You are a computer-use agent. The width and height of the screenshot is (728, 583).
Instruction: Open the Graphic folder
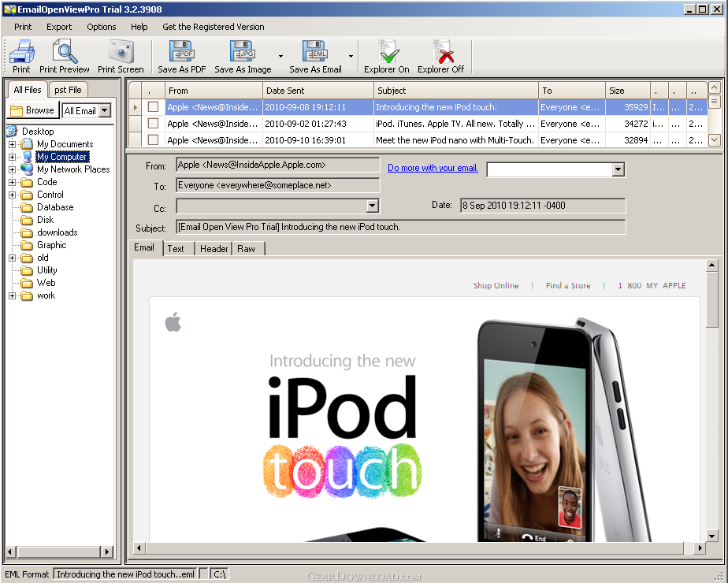pyautogui.click(x=51, y=244)
